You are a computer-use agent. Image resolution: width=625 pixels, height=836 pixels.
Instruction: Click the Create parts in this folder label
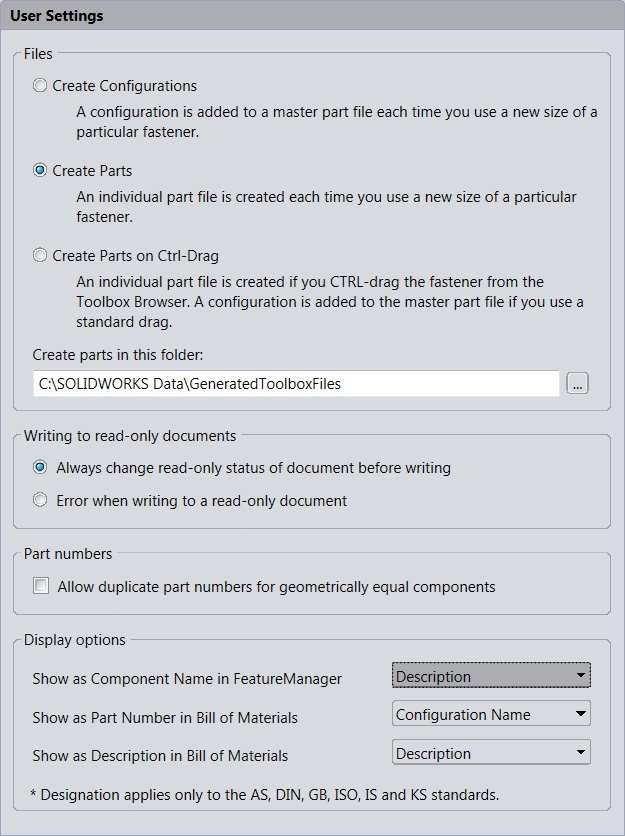click(x=118, y=355)
